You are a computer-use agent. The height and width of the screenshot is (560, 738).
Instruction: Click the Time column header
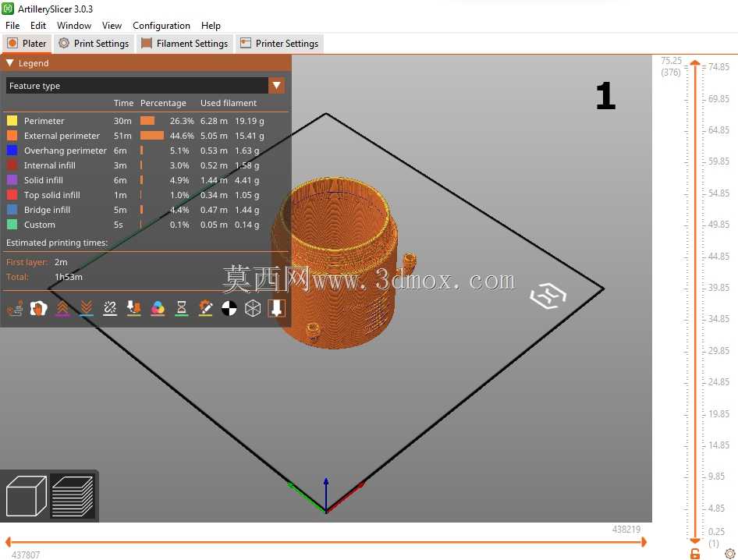[123, 103]
